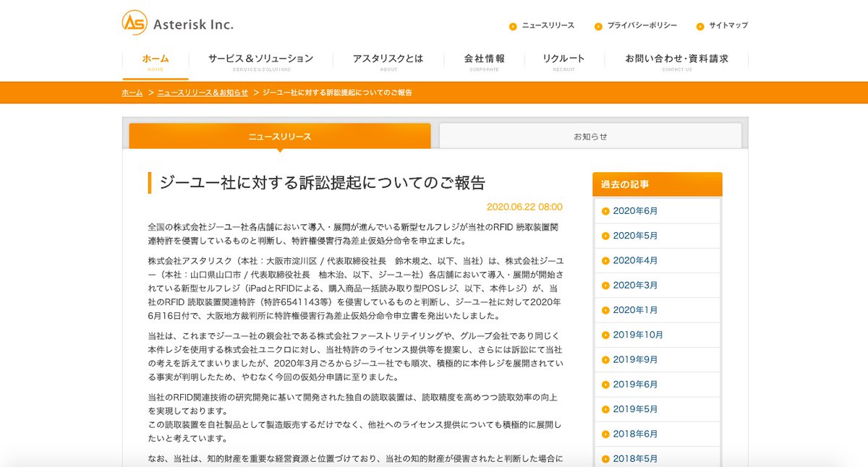Click arrow icon next to 2020年4月
This screenshot has height=467, width=868.
click(605, 260)
